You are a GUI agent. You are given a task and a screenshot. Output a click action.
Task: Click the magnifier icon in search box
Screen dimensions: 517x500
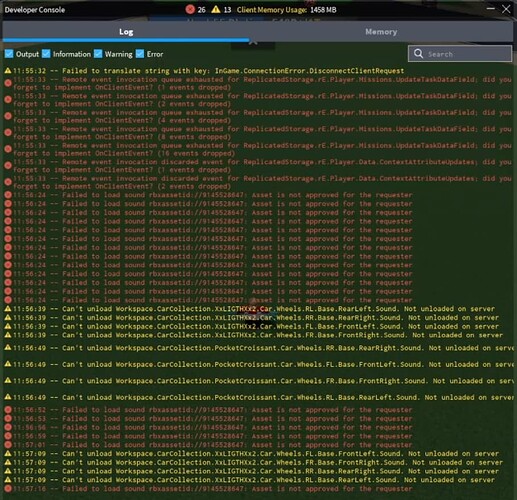[x=418, y=54]
